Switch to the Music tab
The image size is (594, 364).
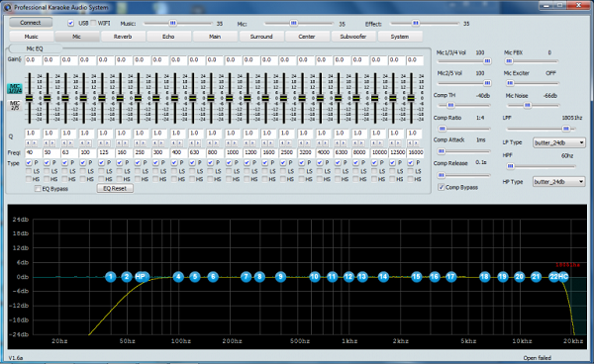31,37
